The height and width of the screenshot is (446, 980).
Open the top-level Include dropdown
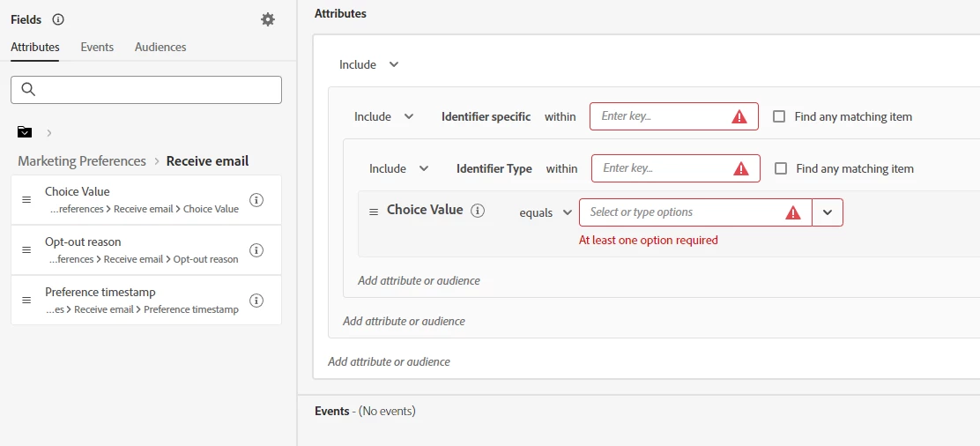pos(369,64)
